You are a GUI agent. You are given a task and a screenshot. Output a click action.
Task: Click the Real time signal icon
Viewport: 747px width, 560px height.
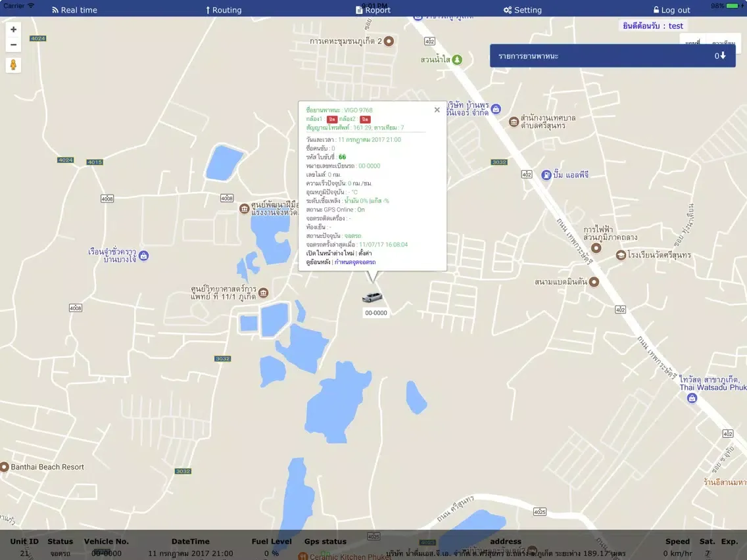[55, 10]
